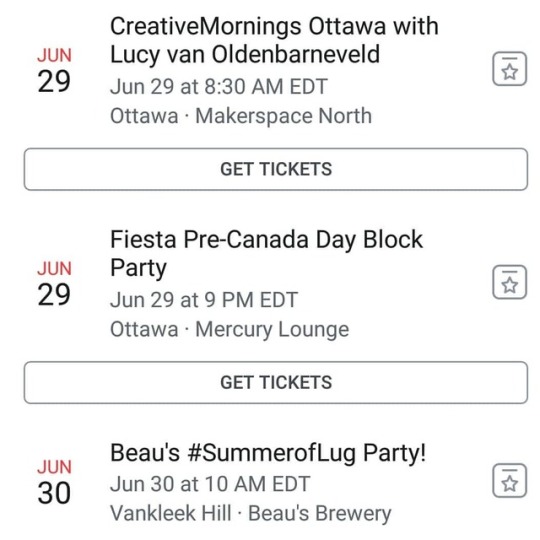
Task: Mark Fiesta Pre-Canada Day Block Party as interested
Action: 509,282
